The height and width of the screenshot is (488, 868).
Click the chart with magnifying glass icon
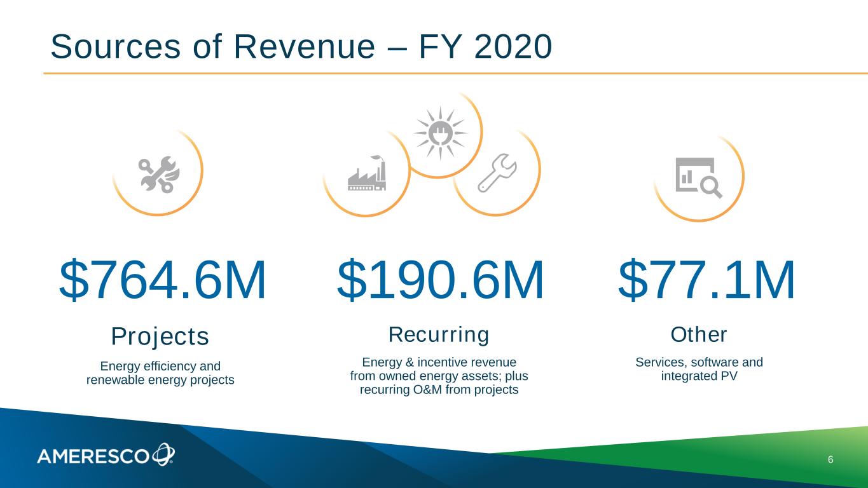pos(698,177)
